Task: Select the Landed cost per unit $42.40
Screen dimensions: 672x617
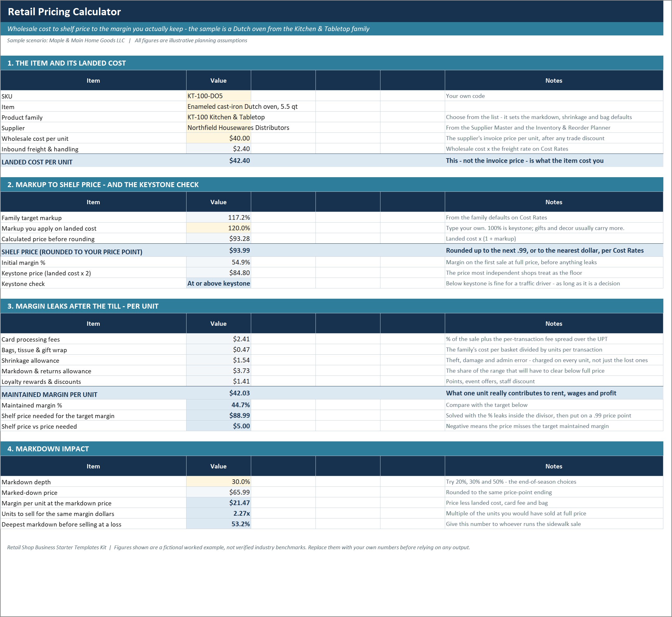Action: point(218,161)
